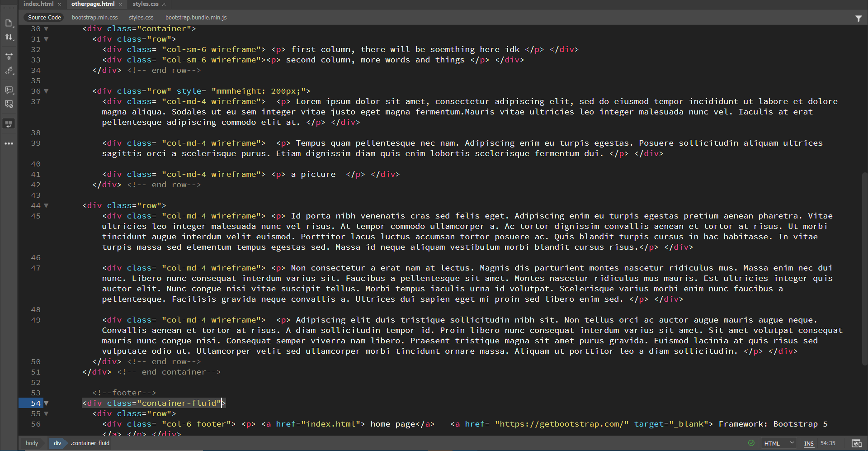
Task: Click the "container" class value on line 30
Action: click(165, 28)
